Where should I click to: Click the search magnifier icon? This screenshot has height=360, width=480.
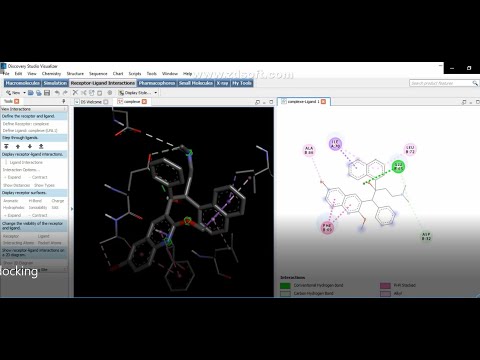475,83
